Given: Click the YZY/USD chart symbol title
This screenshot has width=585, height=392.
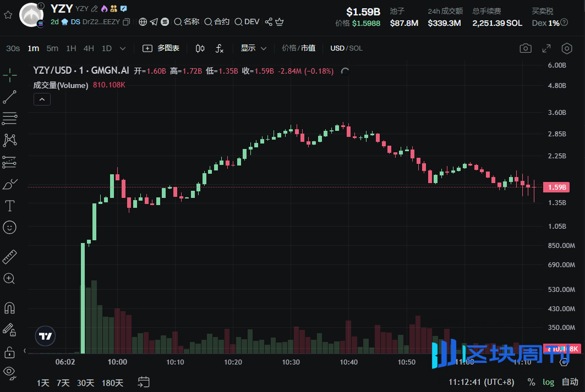Looking at the screenshot, I should click(81, 71).
